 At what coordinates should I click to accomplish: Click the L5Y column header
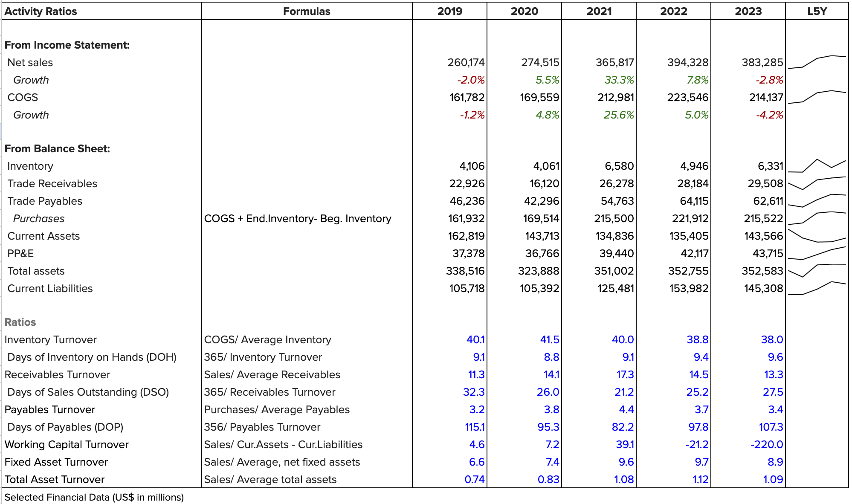817,12
